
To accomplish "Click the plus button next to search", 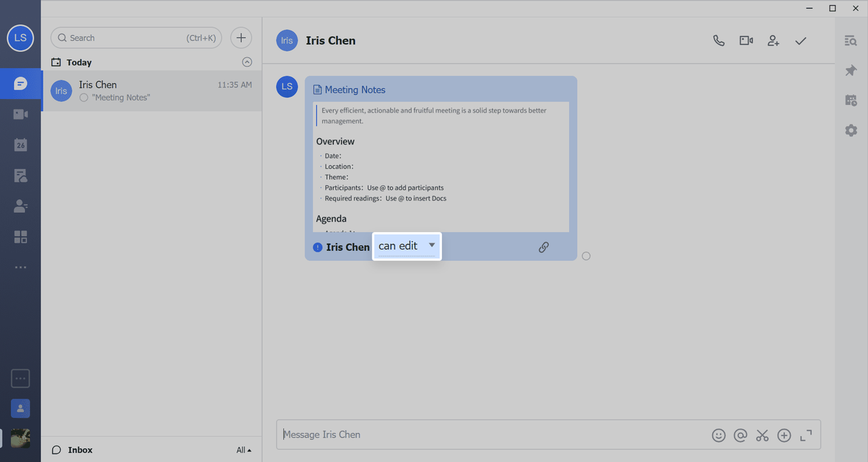I will [x=241, y=38].
